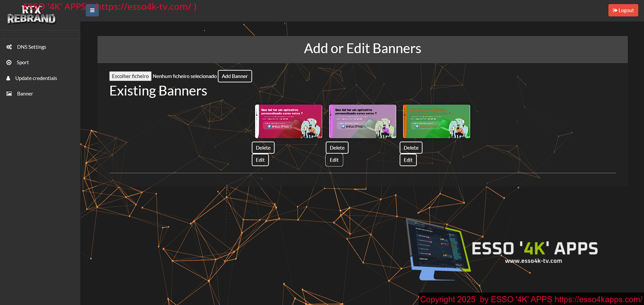Screen dimensions: 644x305
Task: Edit the red banner
Action: click(x=260, y=160)
